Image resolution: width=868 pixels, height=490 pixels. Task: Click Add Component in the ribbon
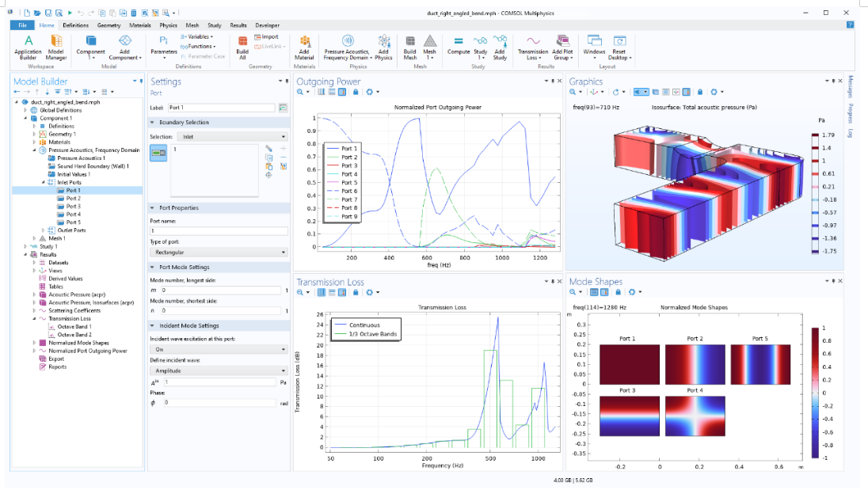[x=125, y=47]
